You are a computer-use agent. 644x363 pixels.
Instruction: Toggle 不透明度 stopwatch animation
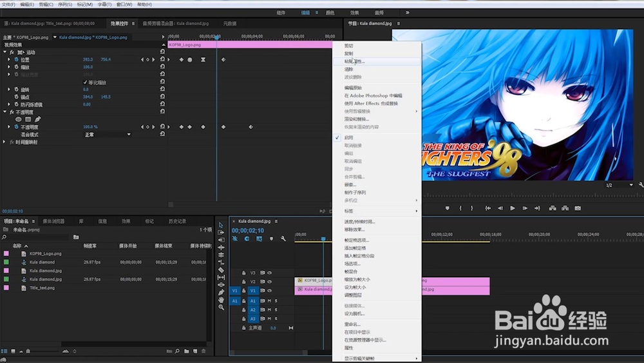(17, 127)
